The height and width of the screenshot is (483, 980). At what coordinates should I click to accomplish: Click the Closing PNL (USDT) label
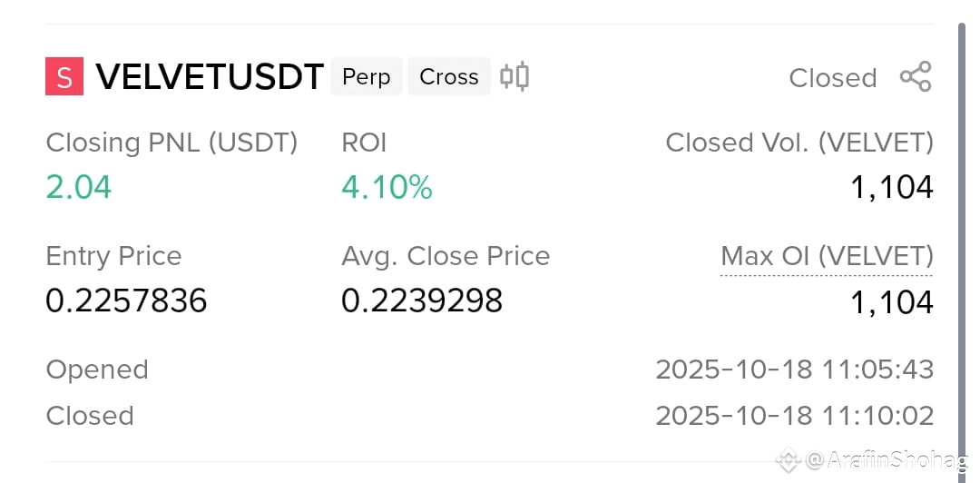171,143
